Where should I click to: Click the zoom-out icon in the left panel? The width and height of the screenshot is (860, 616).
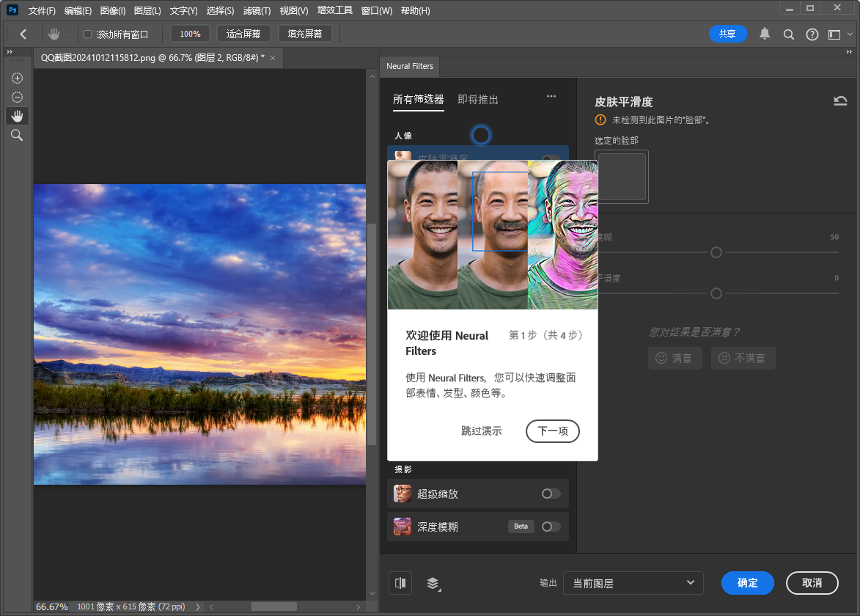coord(16,96)
